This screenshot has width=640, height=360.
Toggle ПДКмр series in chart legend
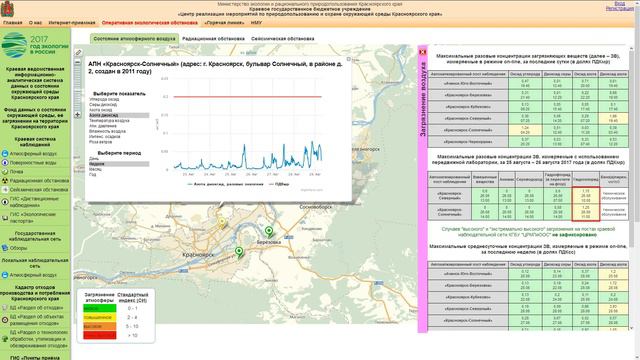[279, 184]
